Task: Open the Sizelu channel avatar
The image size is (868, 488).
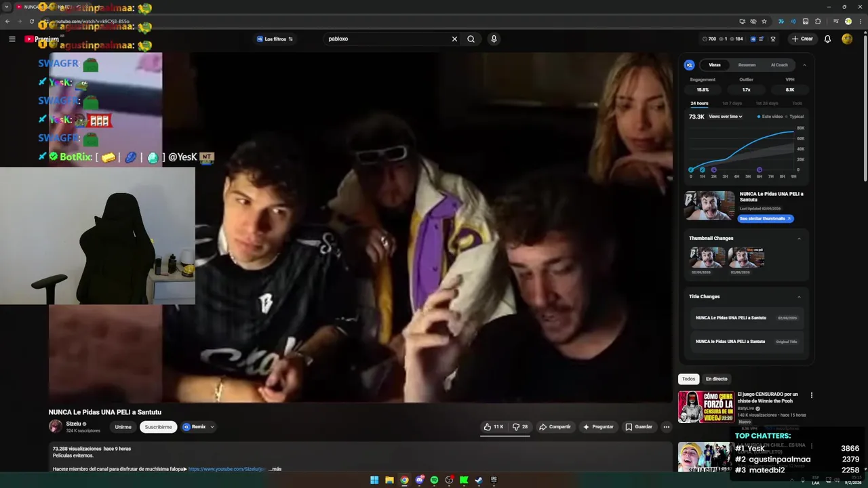Action: (x=55, y=426)
